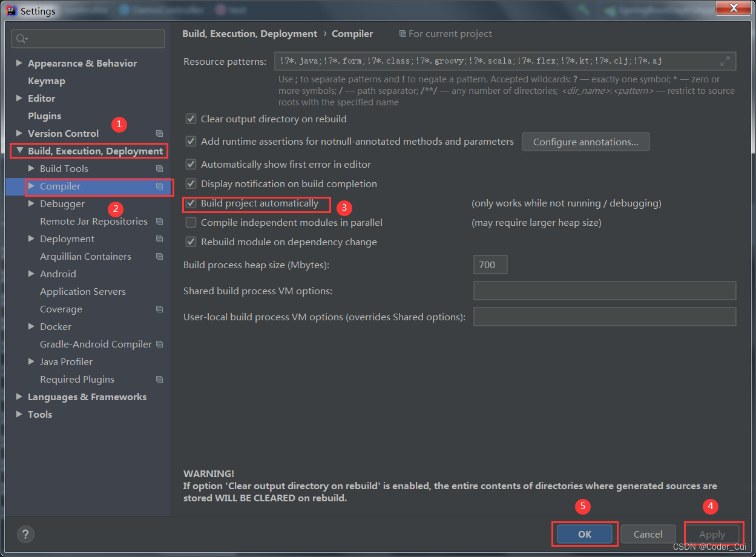Image resolution: width=756 pixels, height=557 pixels.
Task: Click the 'For current project' label
Action: click(450, 34)
